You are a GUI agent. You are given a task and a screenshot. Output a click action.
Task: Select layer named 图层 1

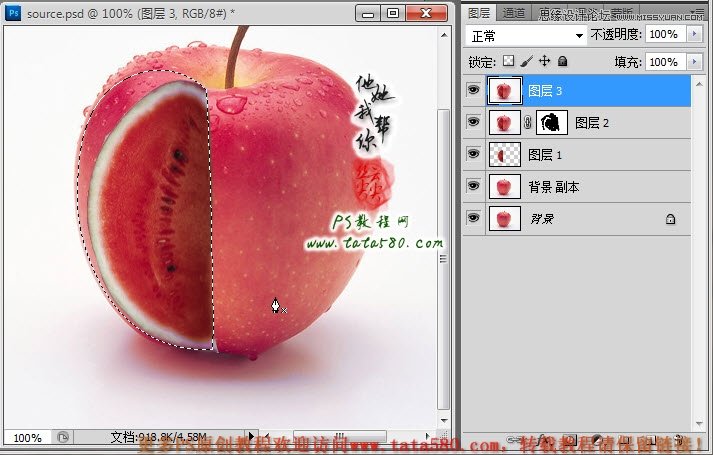point(545,155)
